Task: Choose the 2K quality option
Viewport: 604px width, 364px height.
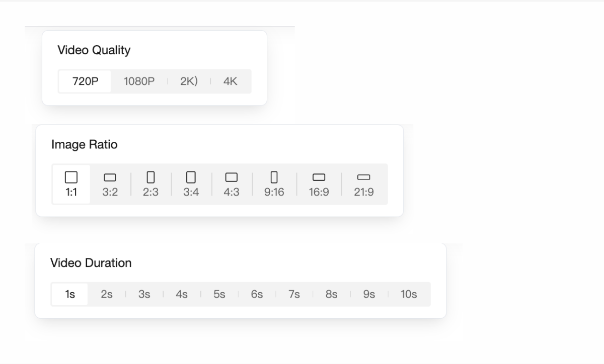Action: pos(188,81)
